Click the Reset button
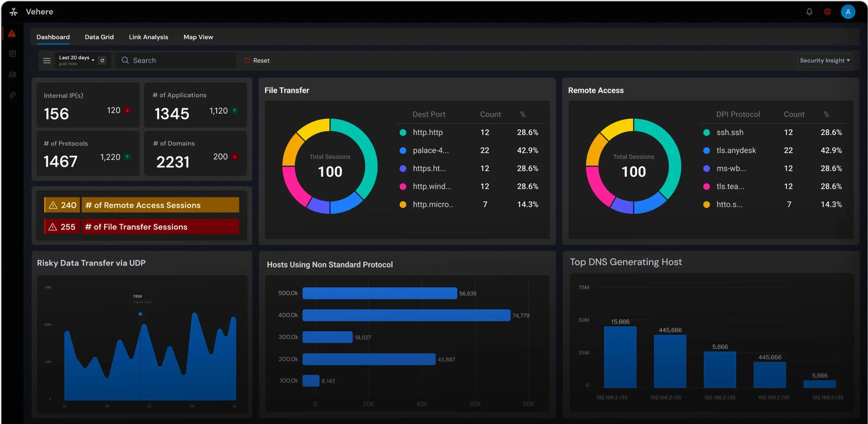Viewport: 868px width, 424px height. [257, 60]
